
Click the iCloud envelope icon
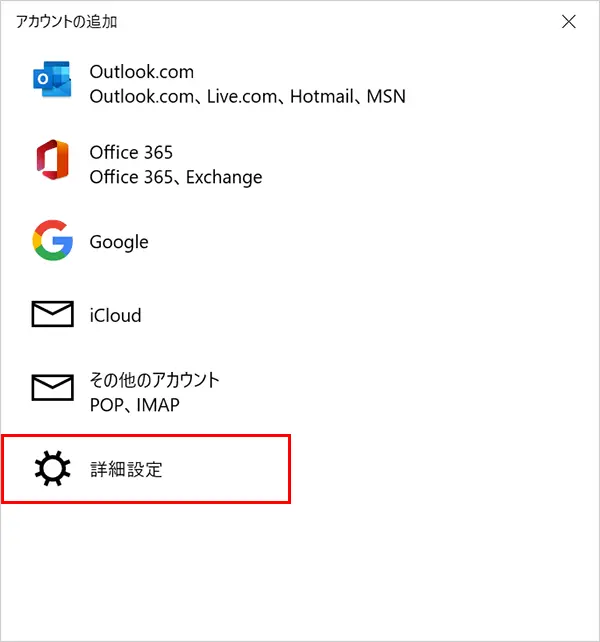[x=52, y=314]
